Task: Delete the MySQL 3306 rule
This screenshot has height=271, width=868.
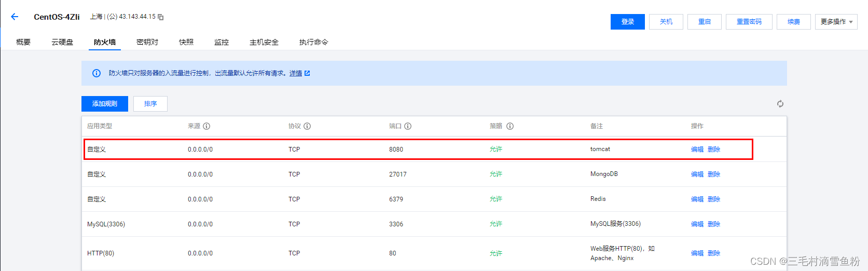Action: (714, 224)
